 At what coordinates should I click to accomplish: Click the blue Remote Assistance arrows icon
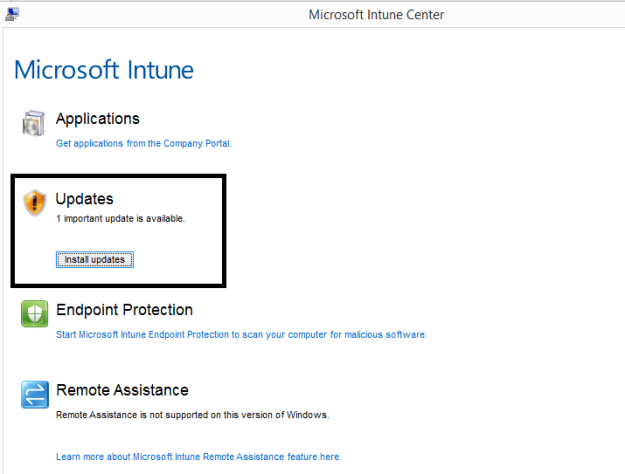(35, 395)
